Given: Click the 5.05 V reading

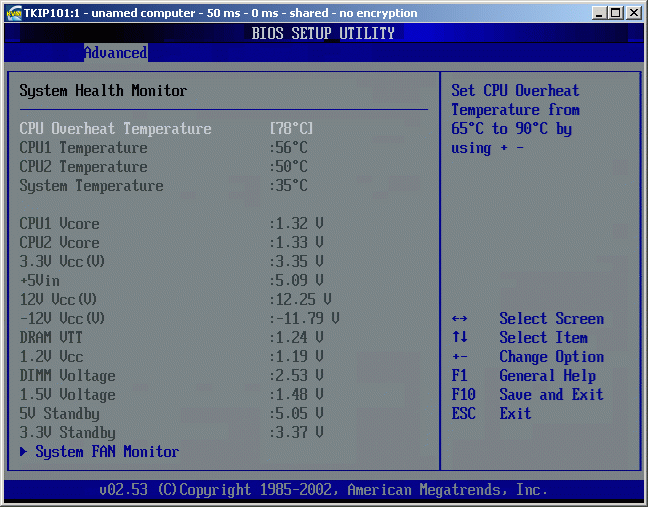Looking at the screenshot, I should click(296, 414).
